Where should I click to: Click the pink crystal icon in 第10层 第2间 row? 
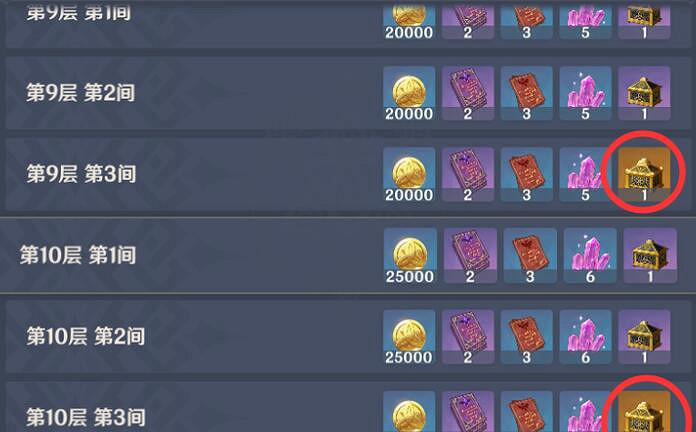[585, 337]
